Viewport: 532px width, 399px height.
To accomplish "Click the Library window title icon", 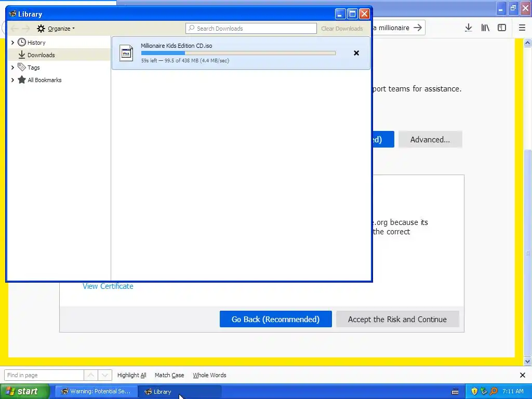I will pyautogui.click(x=12, y=14).
